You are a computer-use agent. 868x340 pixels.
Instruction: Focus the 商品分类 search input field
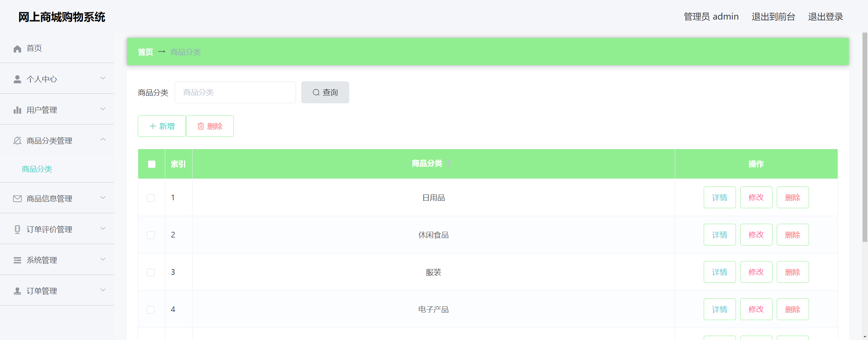pyautogui.click(x=235, y=92)
